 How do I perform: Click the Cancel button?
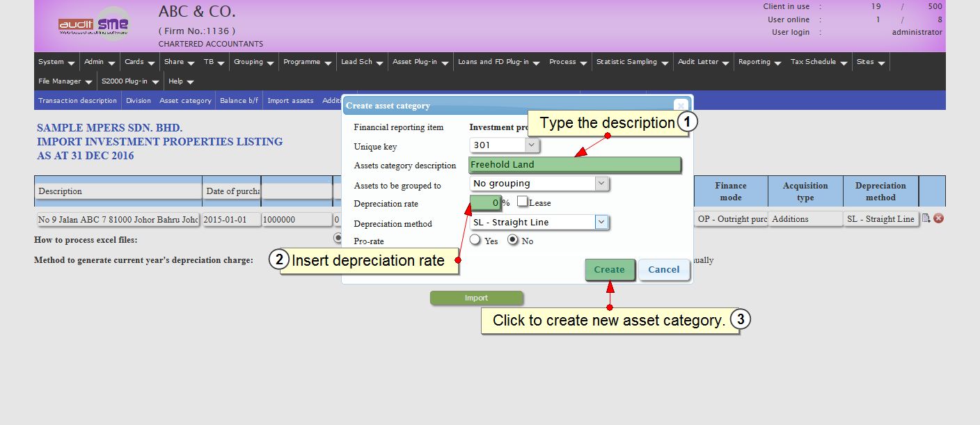tap(663, 270)
